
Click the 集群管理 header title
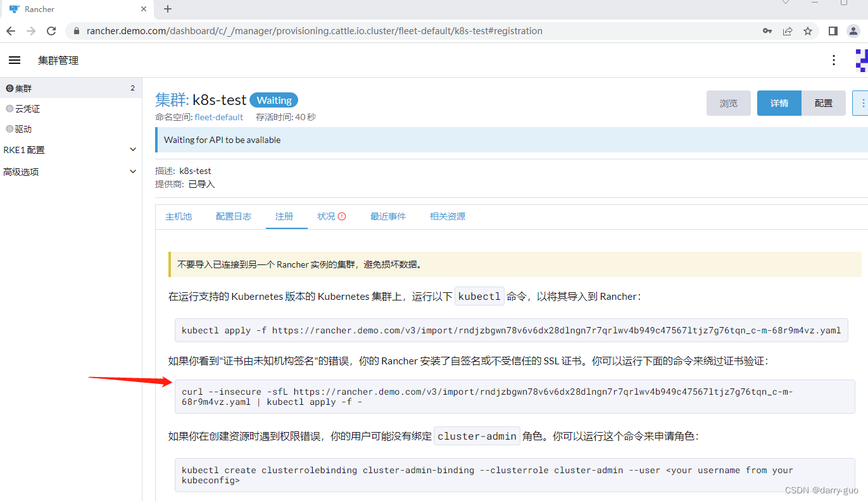58,60
